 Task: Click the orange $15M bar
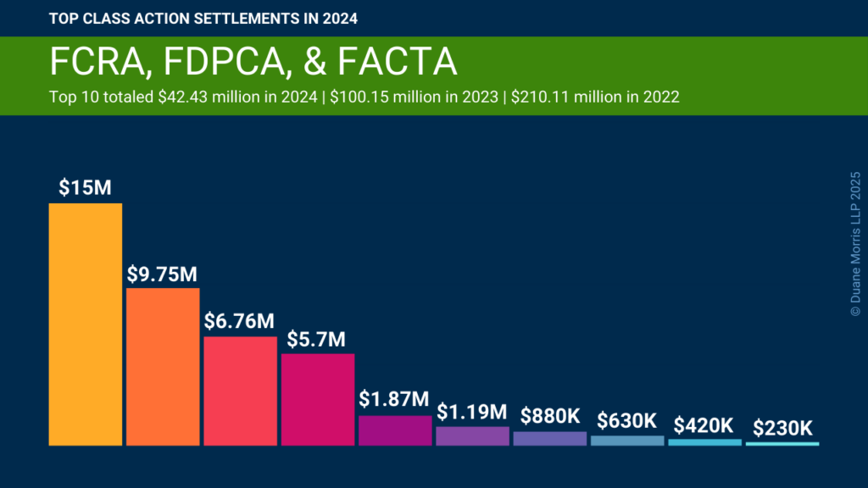point(86,324)
